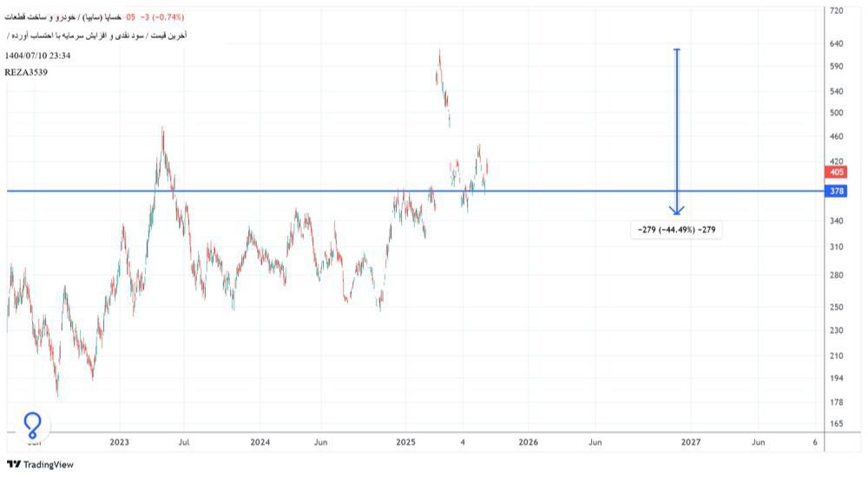This screenshot has width=868, height=477.
Task: Select the downward arrowhead of the measurement tool
Action: (677, 209)
